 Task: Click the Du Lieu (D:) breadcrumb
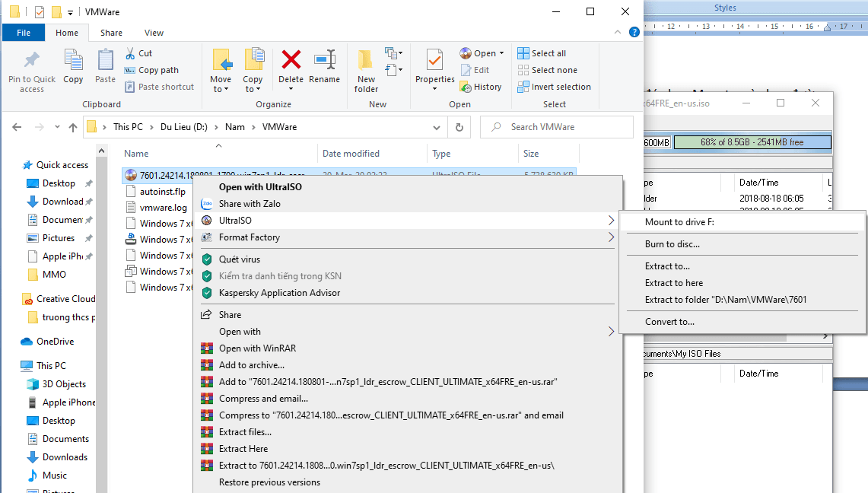[184, 127]
